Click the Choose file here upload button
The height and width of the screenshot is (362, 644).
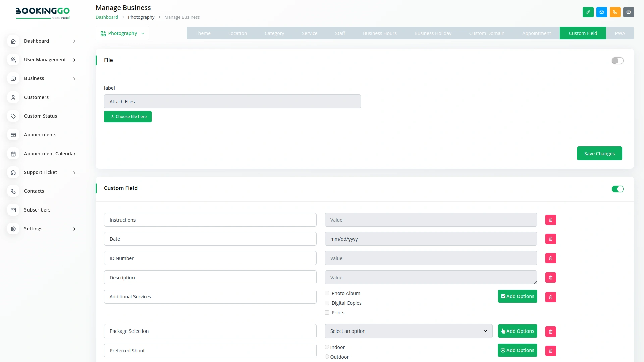click(x=128, y=116)
